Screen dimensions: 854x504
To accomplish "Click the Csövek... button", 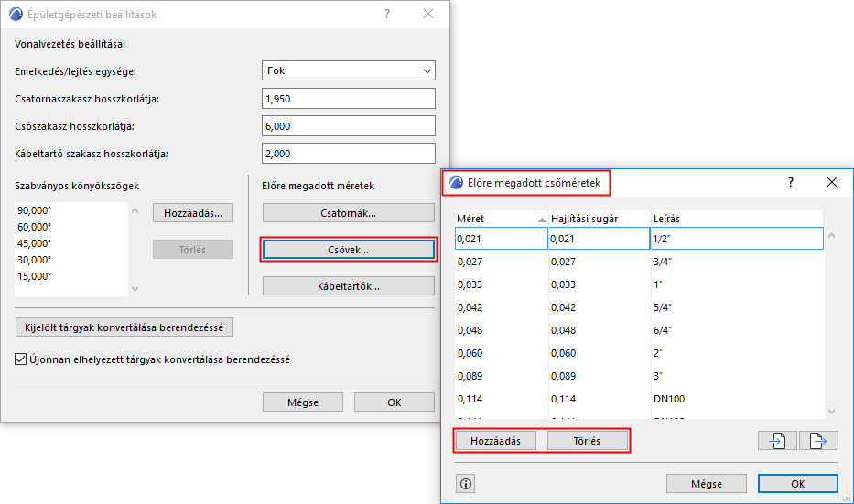I will point(349,250).
